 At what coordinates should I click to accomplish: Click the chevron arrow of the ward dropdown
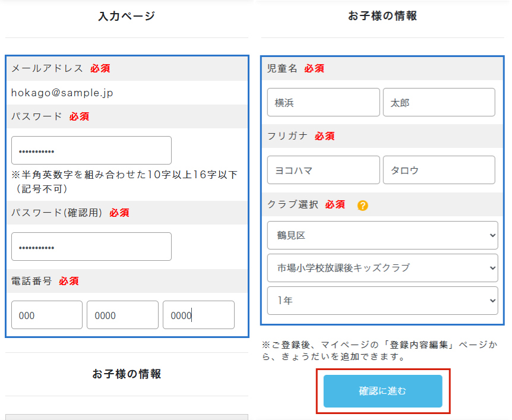[492, 235]
